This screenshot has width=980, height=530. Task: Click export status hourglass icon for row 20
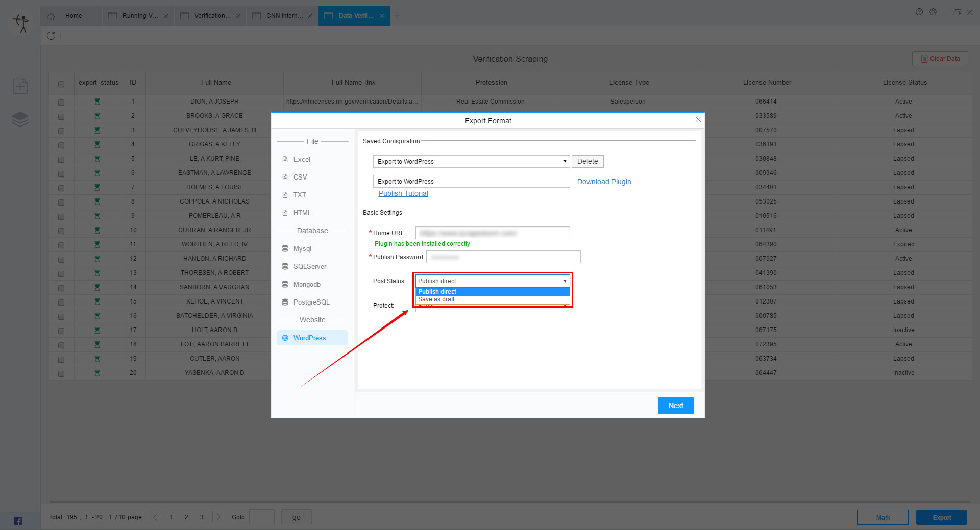coord(97,373)
